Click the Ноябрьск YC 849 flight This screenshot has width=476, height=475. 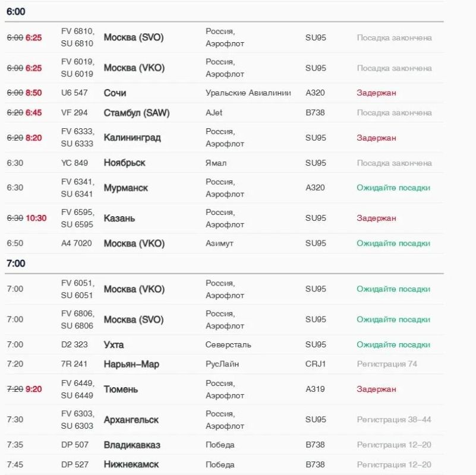[224, 163]
